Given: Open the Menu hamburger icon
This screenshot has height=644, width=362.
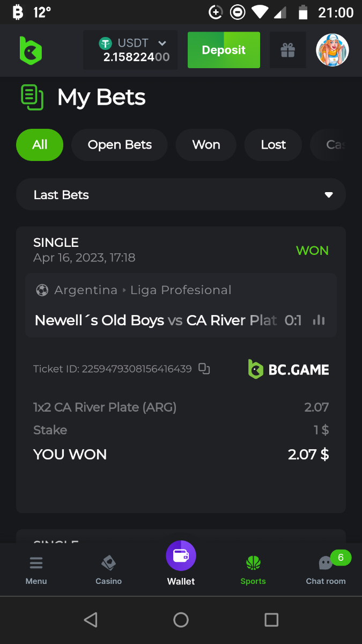Looking at the screenshot, I should click(36, 563).
